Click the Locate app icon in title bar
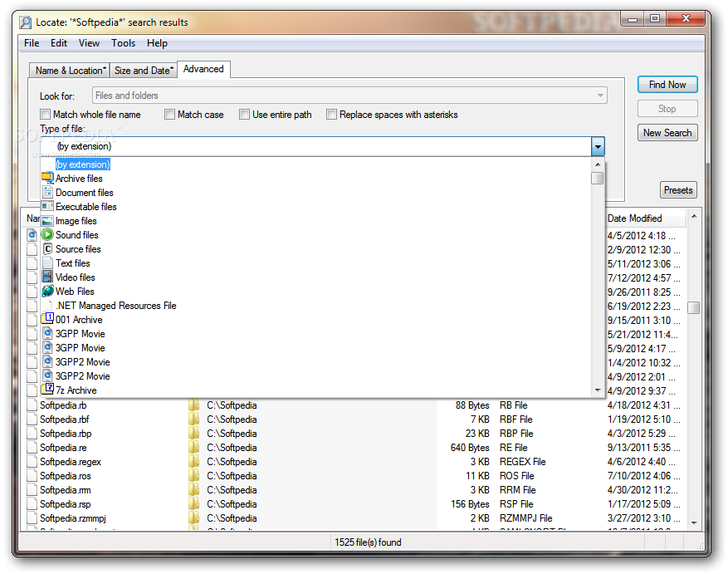 [26, 22]
